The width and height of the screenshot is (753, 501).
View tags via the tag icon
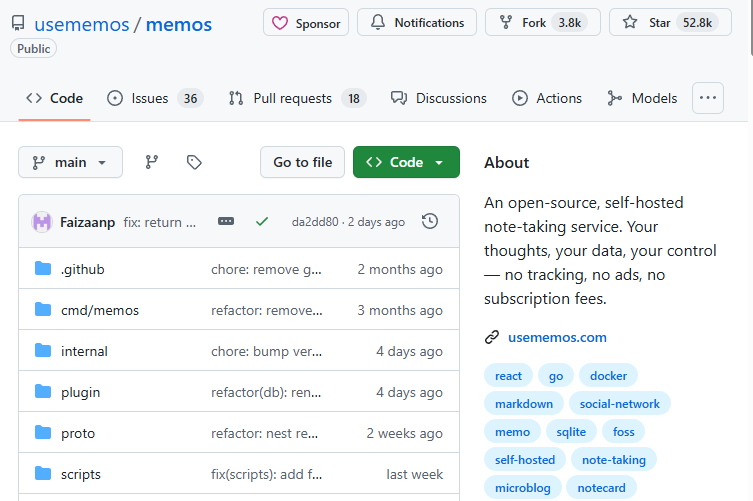click(194, 162)
